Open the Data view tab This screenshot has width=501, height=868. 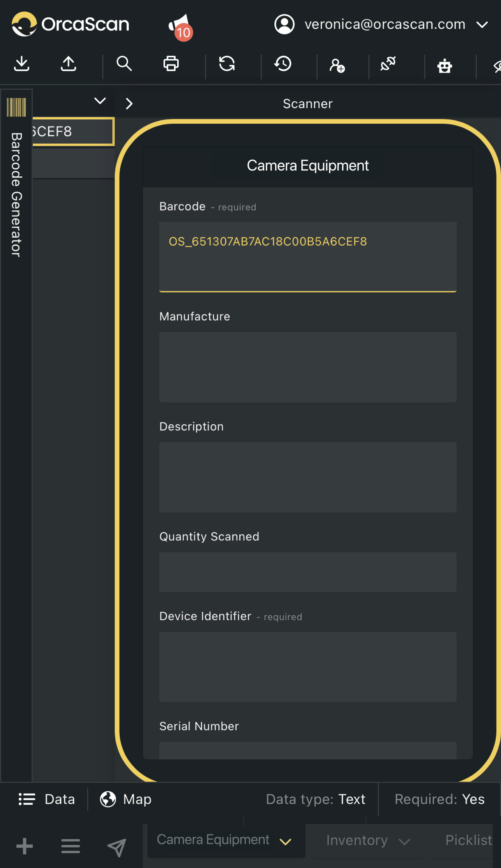coord(47,799)
